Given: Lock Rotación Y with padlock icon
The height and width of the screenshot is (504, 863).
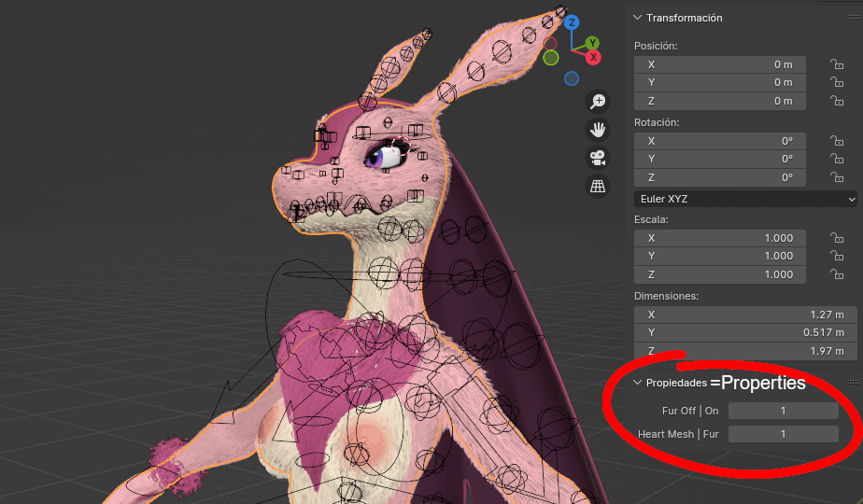Looking at the screenshot, I should pyautogui.click(x=837, y=159).
